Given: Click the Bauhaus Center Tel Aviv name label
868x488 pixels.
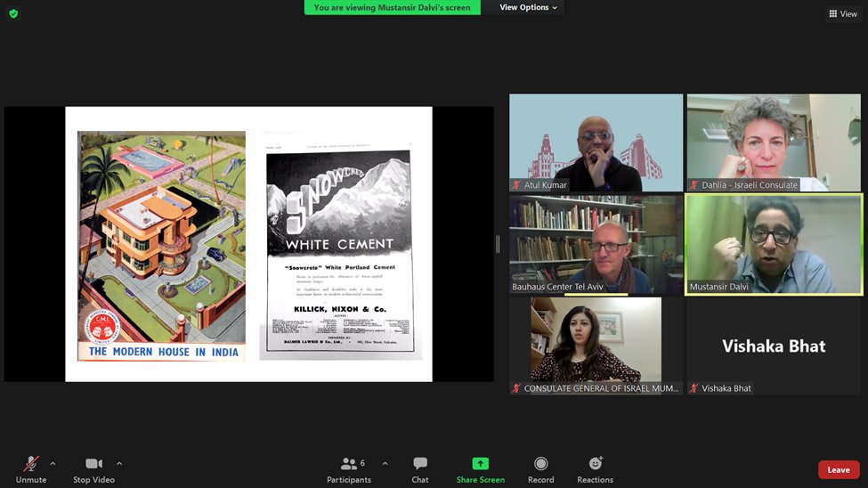Looking at the screenshot, I should pyautogui.click(x=557, y=287).
